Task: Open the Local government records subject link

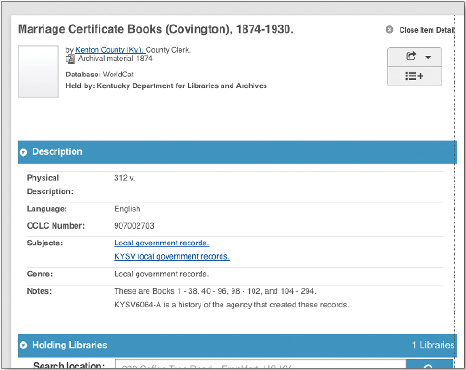Action: pyautogui.click(x=162, y=243)
